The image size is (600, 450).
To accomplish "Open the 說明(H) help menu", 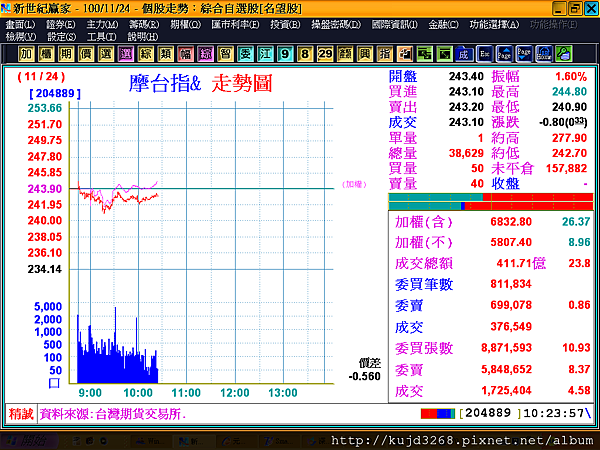I will click(x=142, y=37).
